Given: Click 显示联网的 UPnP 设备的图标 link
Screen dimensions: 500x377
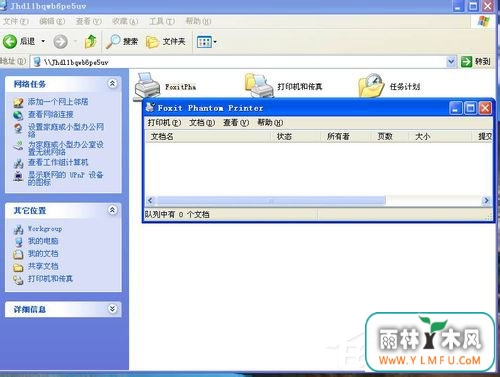Looking at the screenshot, I should pyautogui.click(x=65, y=178).
